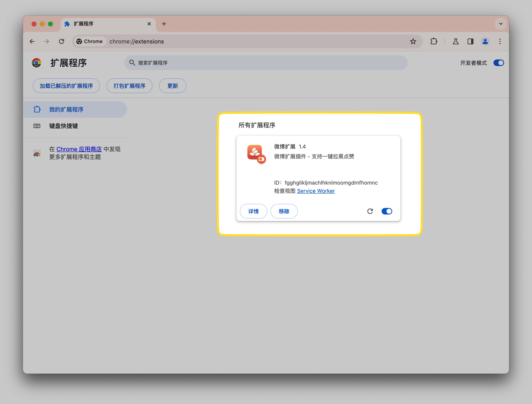Select 键盘快捷键 in sidebar
The image size is (532, 404).
pyautogui.click(x=63, y=126)
